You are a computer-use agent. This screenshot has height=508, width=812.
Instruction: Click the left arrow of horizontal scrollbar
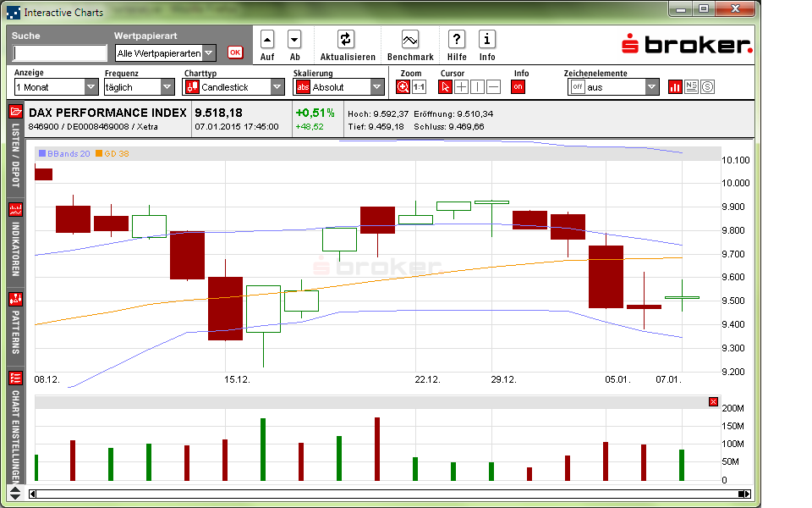32,494
